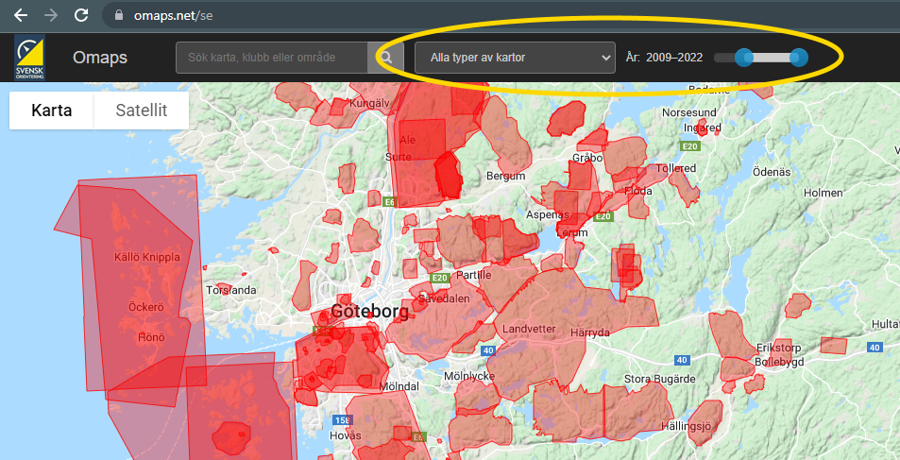Click the padlock site security icon

[119, 16]
